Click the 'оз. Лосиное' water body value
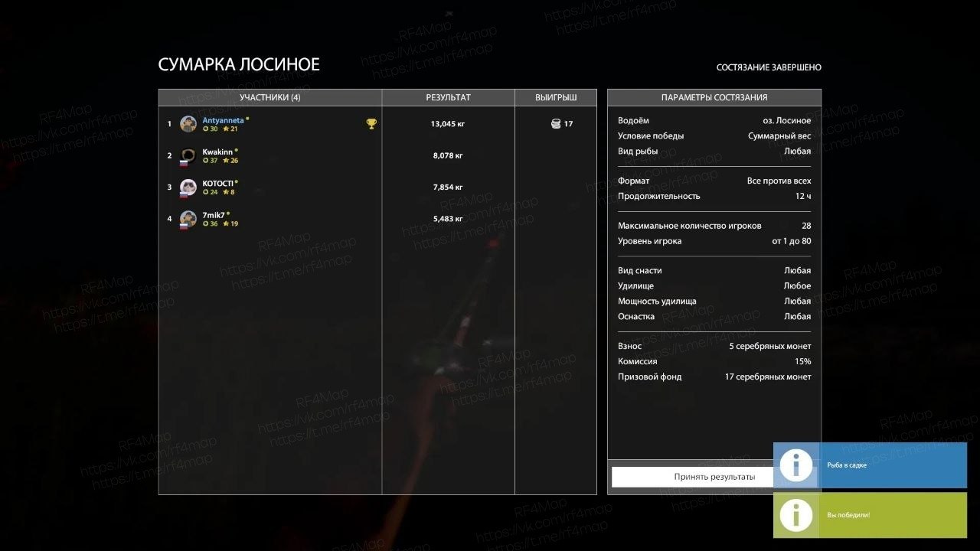980x551 pixels. coord(786,121)
